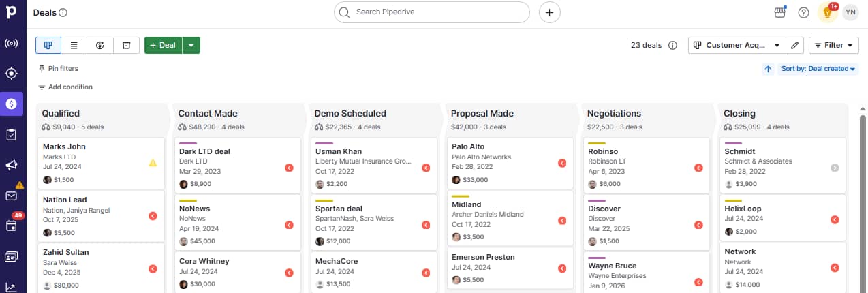Click red activity icon on Palo Alto
Screen dimensions: 868x293
coord(562,163)
